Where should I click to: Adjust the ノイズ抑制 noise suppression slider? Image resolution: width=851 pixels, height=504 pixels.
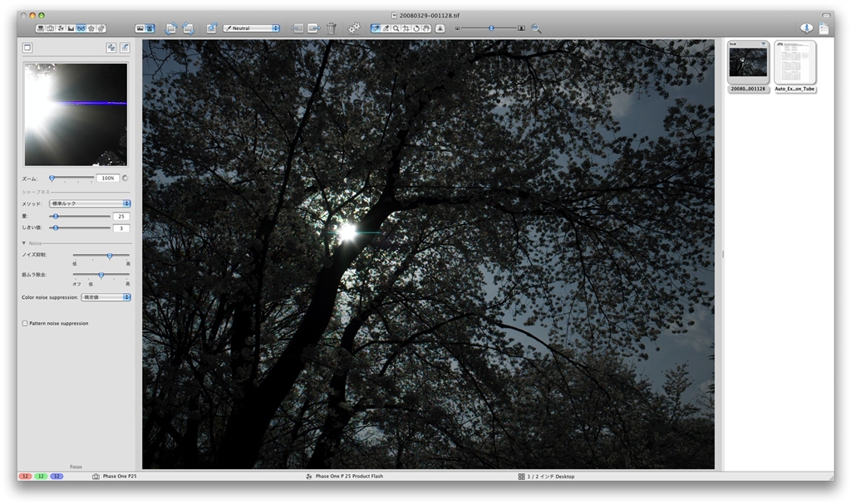point(109,256)
